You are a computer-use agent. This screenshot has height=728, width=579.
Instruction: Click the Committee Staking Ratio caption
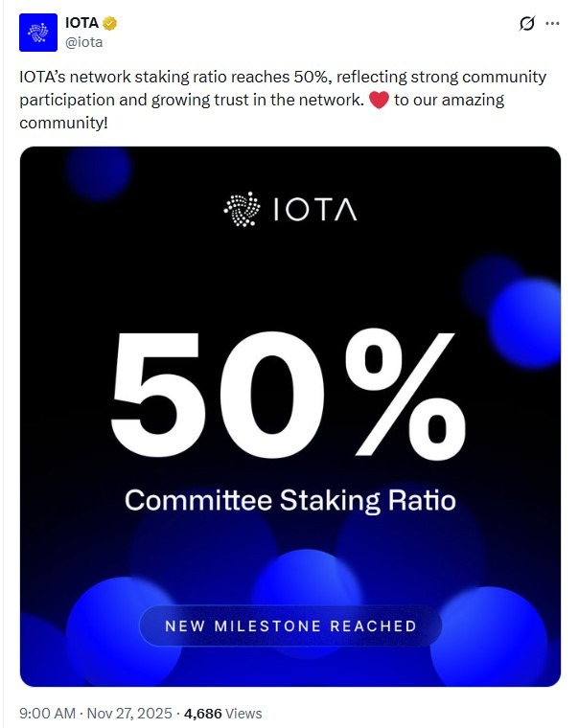pos(289,500)
